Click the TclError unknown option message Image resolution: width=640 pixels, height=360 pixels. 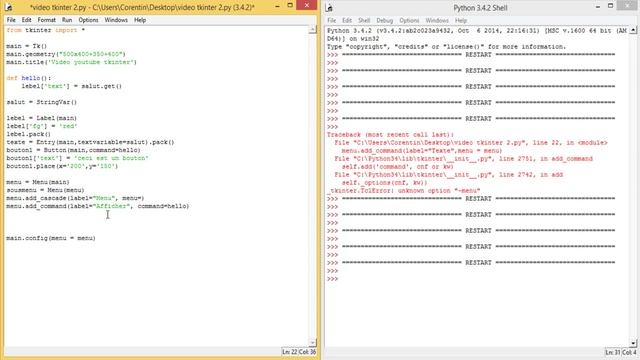404,191
